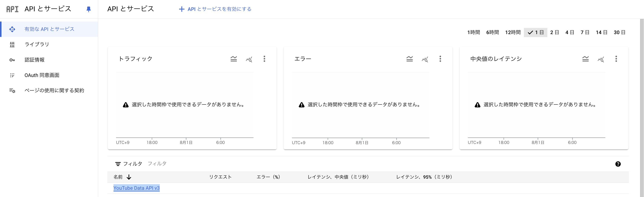Click the 有効な API とサービス sidebar icon

pyautogui.click(x=12, y=29)
